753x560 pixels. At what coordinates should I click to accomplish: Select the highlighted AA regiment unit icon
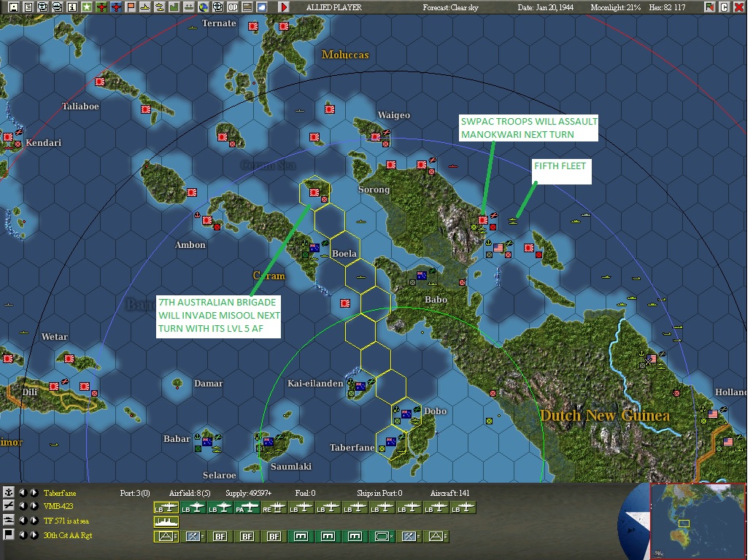pyautogui.click(x=166, y=537)
